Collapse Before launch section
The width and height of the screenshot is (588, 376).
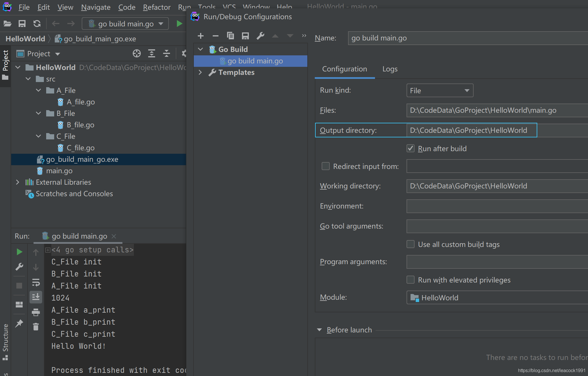(x=319, y=330)
